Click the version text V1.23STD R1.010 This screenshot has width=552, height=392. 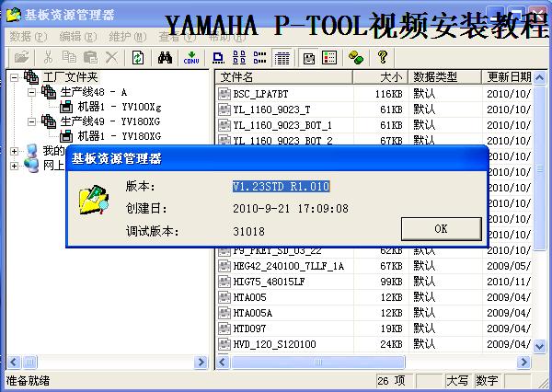pyautogui.click(x=281, y=186)
